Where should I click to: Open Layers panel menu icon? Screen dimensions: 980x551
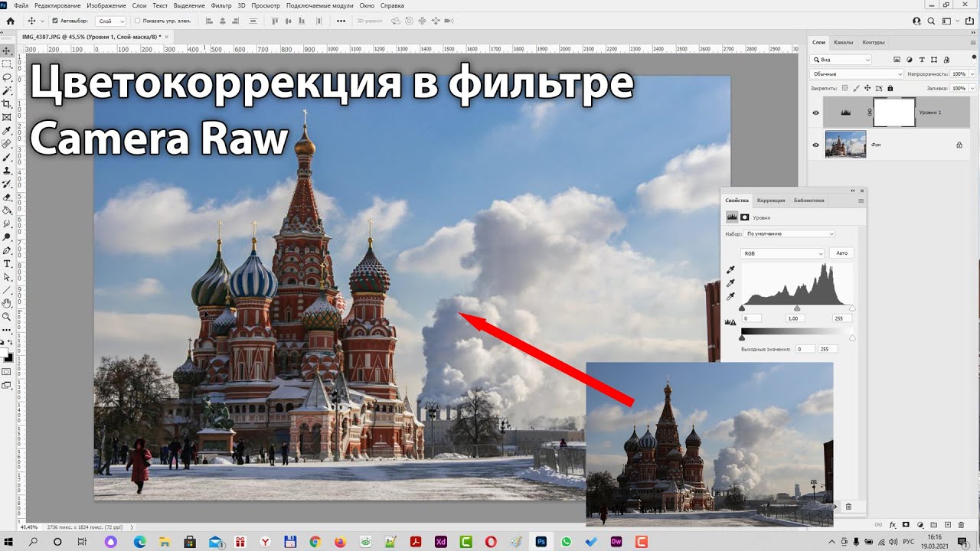pyautogui.click(x=973, y=42)
